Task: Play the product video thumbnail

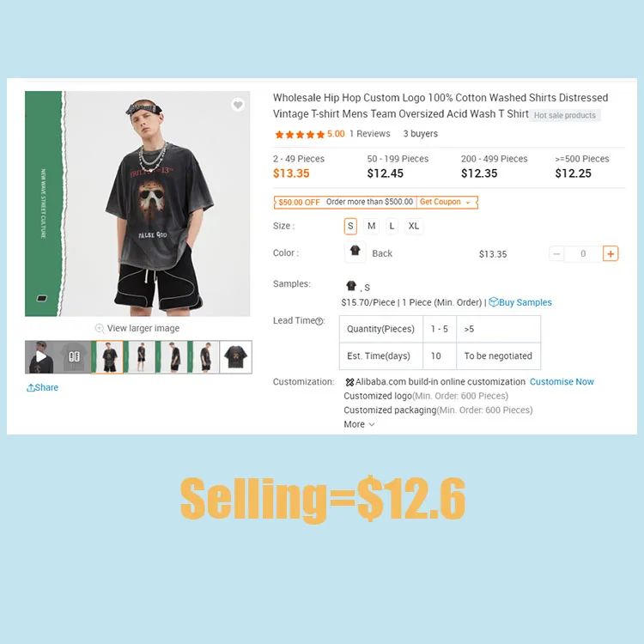Action: coord(40,356)
